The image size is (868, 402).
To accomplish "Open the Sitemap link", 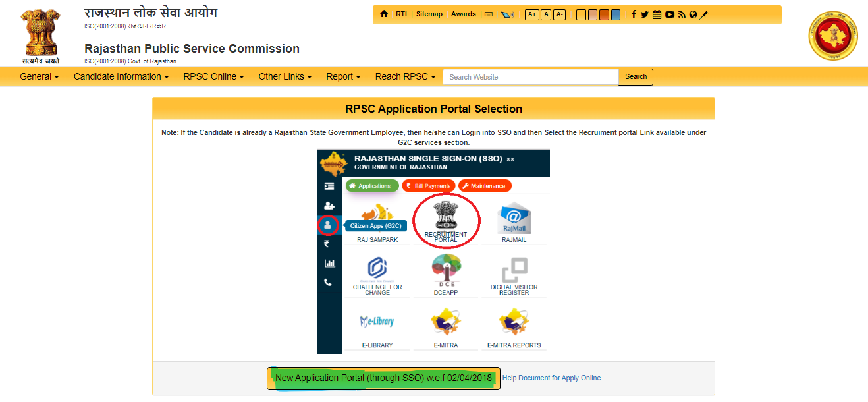I will [429, 14].
